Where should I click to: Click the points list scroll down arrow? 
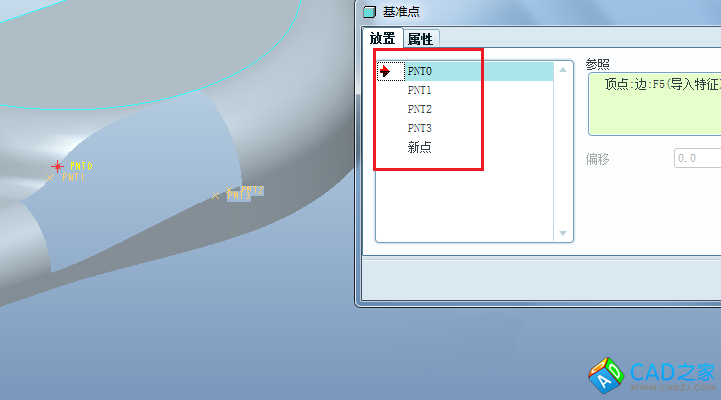pos(563,233)
